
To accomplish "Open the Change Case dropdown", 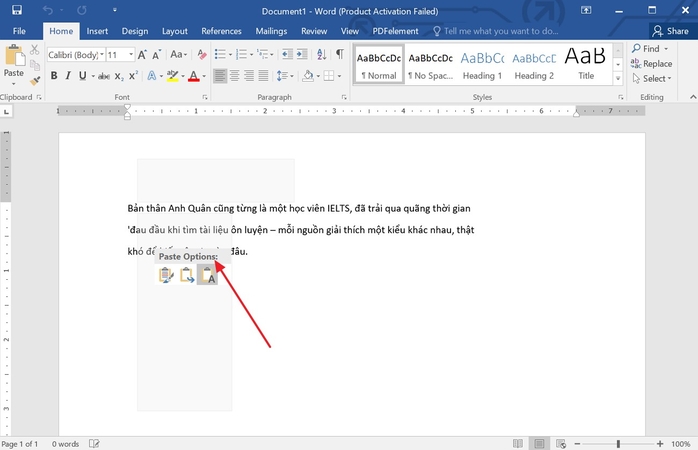I will (179, 54).
